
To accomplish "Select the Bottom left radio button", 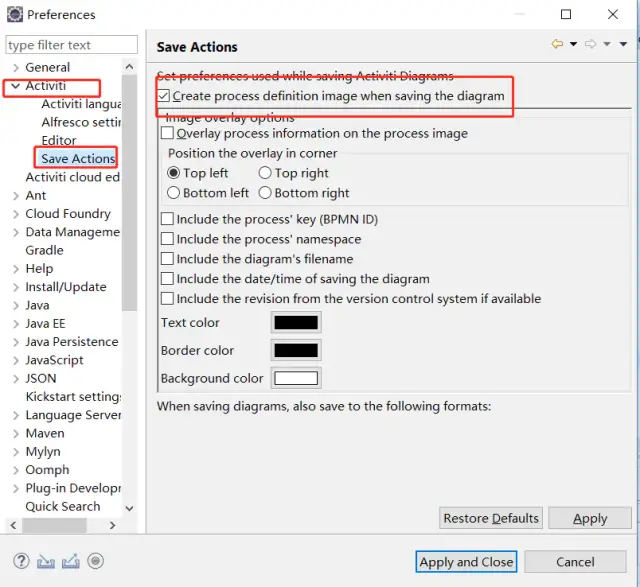I will [x=173, y=193].
